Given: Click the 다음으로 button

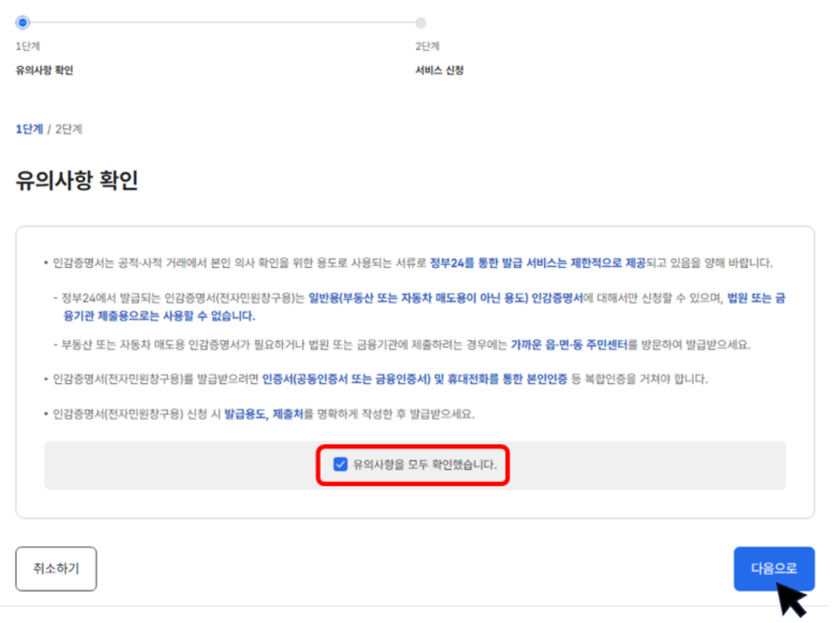Looking at the screenshot, I should point(774,569).
